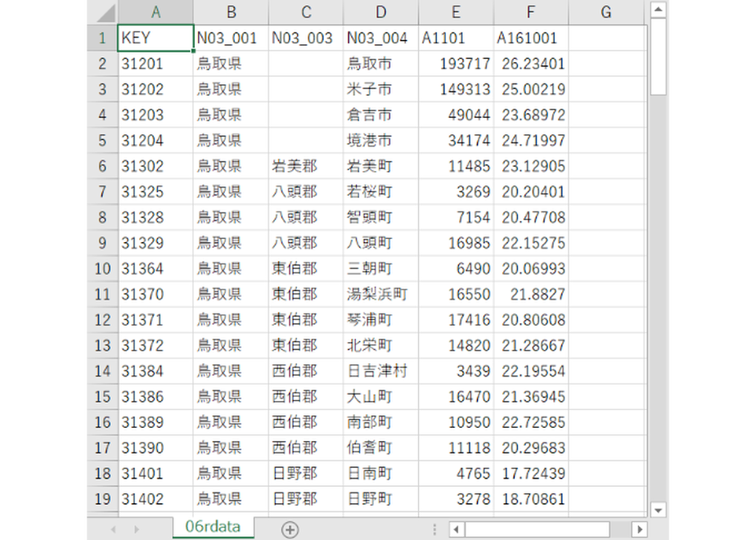The image size is (756, 540).
Task: Select cell containing N03_003
Action: [x=306, y=38]
